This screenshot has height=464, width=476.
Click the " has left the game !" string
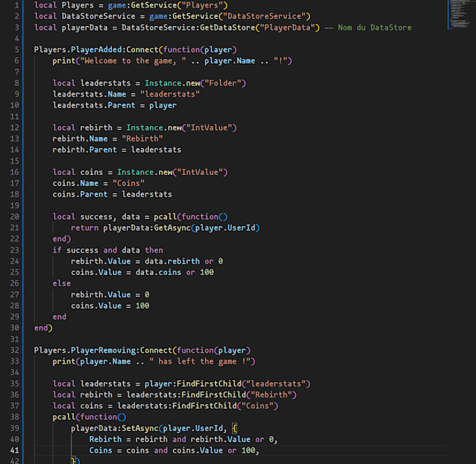pyautogui.click(x=199, y=361)
